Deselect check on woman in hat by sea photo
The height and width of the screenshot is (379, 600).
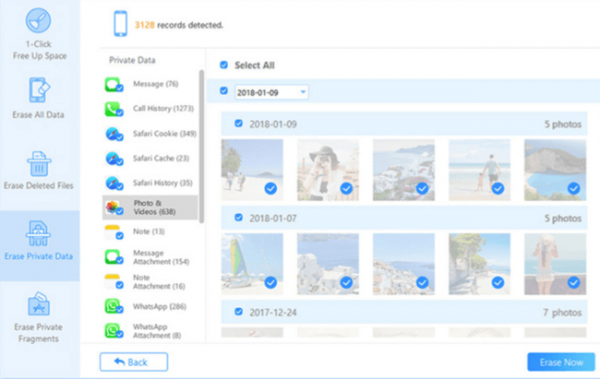pos(574,283)
